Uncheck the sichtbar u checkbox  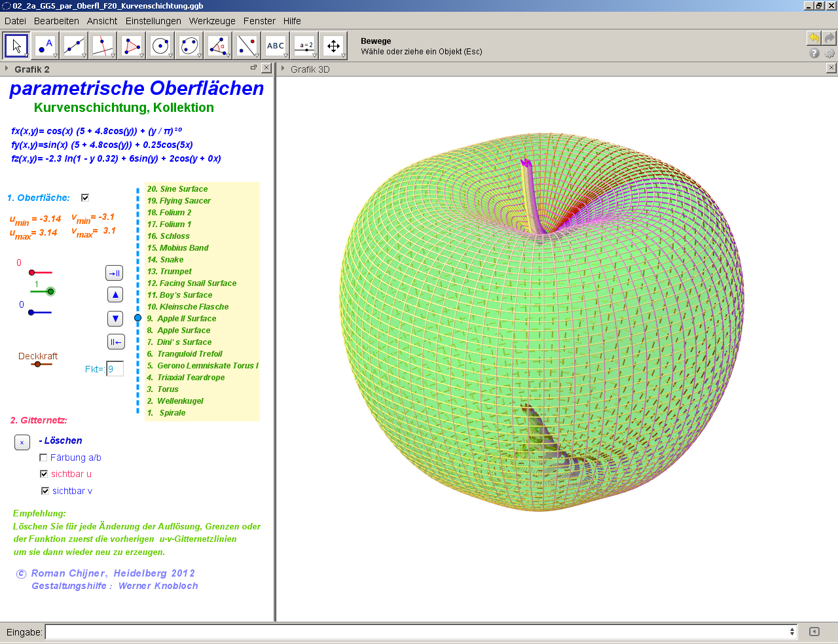pos(44,474)
